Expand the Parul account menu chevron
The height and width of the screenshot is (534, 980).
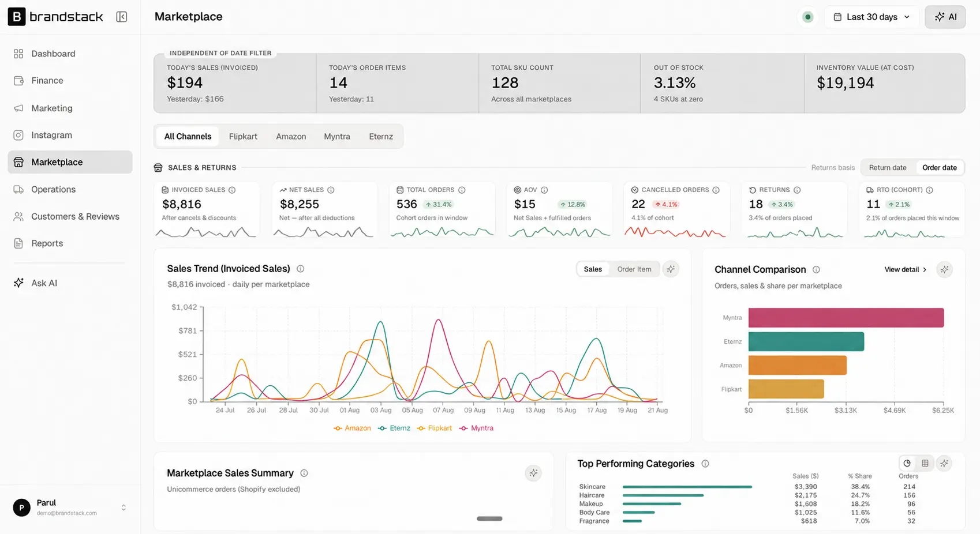coord(124,507)
